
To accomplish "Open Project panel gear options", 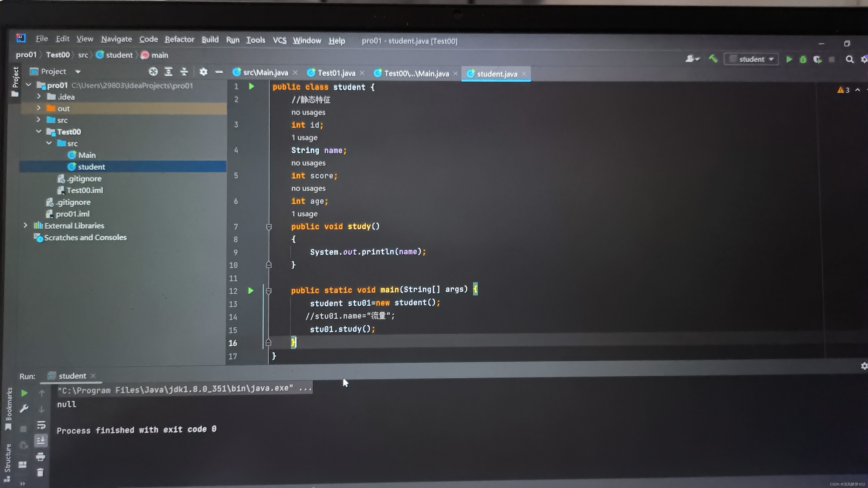I will tap(203, 71).
